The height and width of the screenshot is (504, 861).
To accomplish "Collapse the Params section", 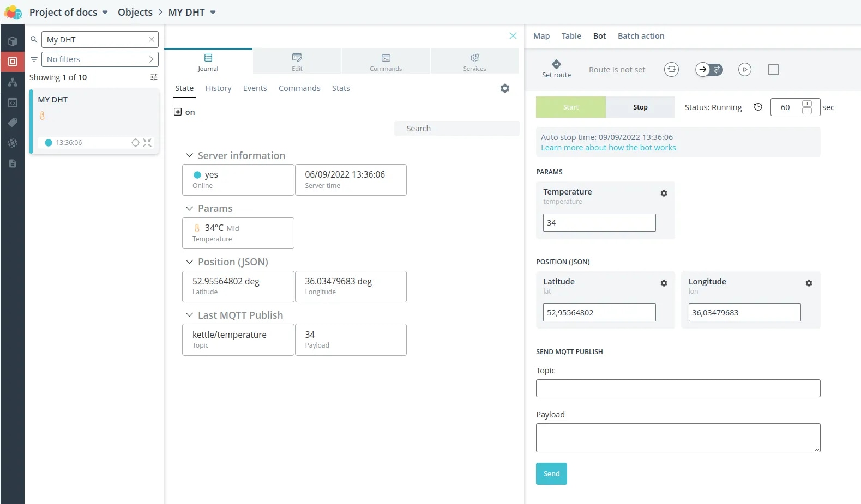I will tap(189, 209).
